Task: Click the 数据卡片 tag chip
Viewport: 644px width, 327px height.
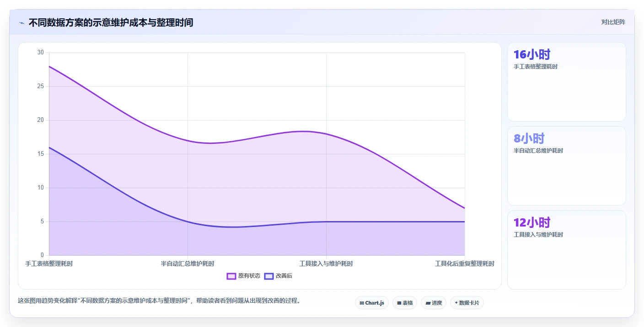Action: (467, 303)
